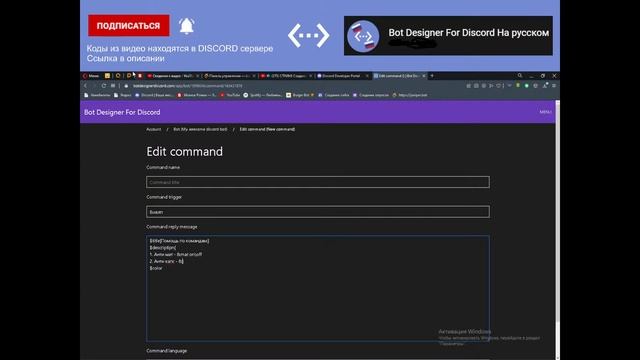The height and width of the screenshot is (360, 640).
Task: Click the '1. Анти мат' line
Action: pos(176,254)
